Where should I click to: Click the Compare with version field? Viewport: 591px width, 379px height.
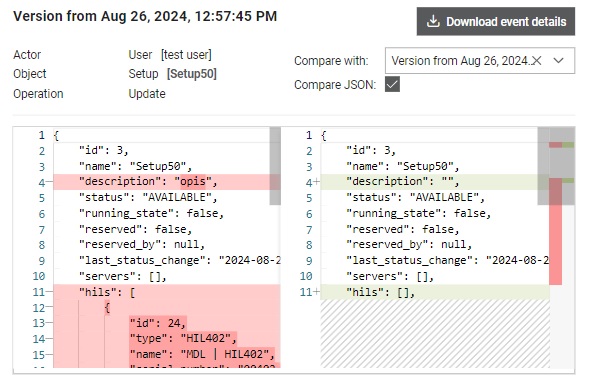[480, 61]
